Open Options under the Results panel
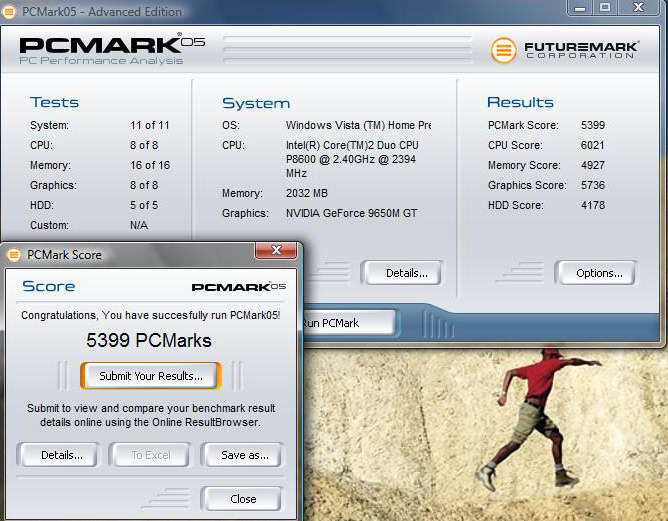The height and width of the screenshot is (521, 668). tap(596, 273)
